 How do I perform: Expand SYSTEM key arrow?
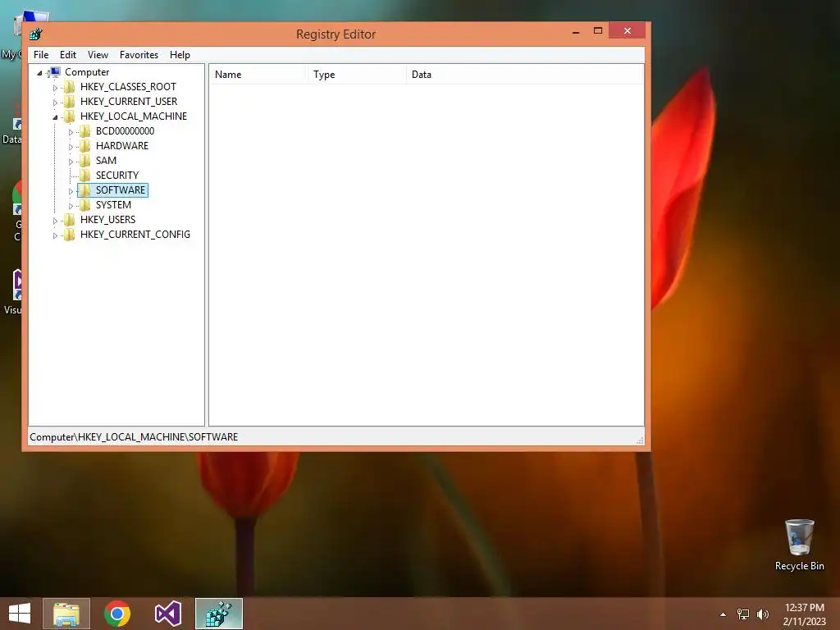point(71,206)
